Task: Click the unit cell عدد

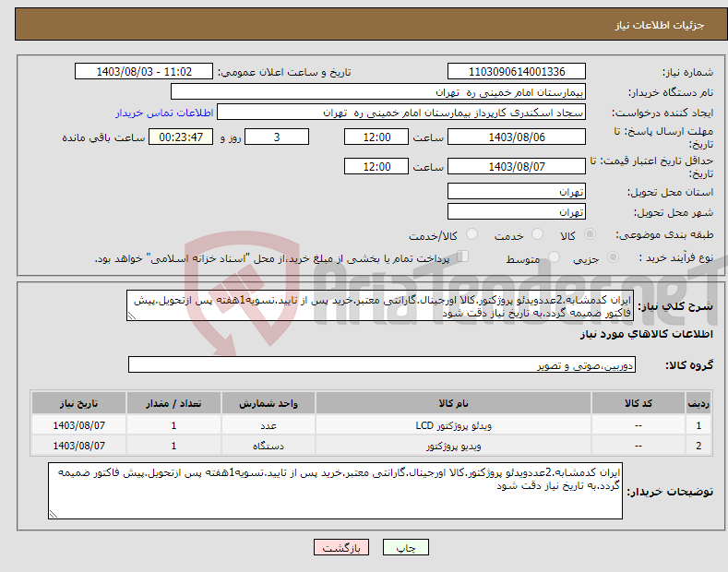Action: [269, 425]
